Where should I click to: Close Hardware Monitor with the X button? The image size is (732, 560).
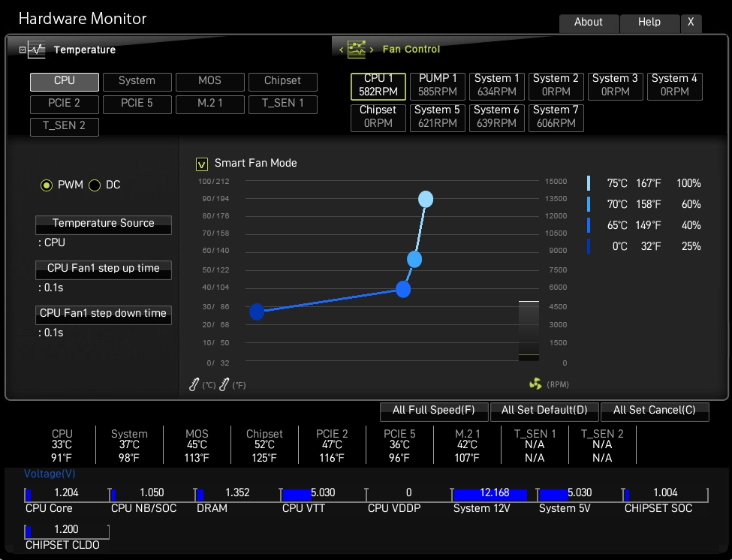coord(691,23)
